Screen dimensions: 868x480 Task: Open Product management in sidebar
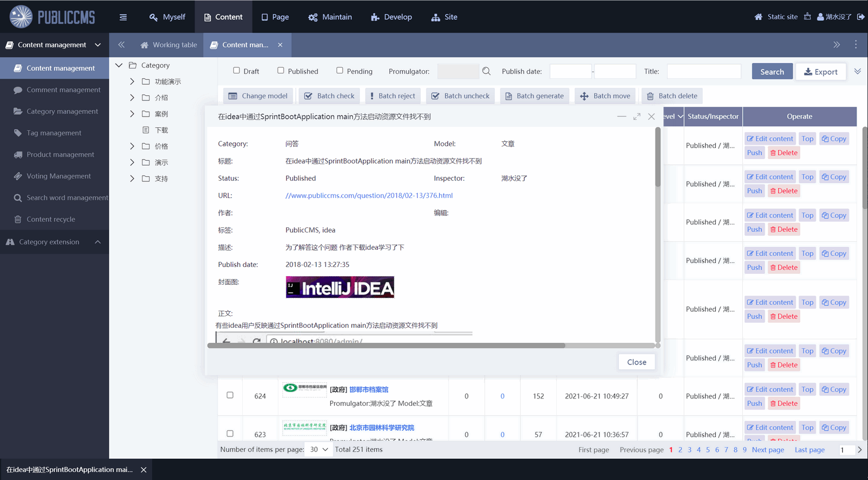point(55,154)
